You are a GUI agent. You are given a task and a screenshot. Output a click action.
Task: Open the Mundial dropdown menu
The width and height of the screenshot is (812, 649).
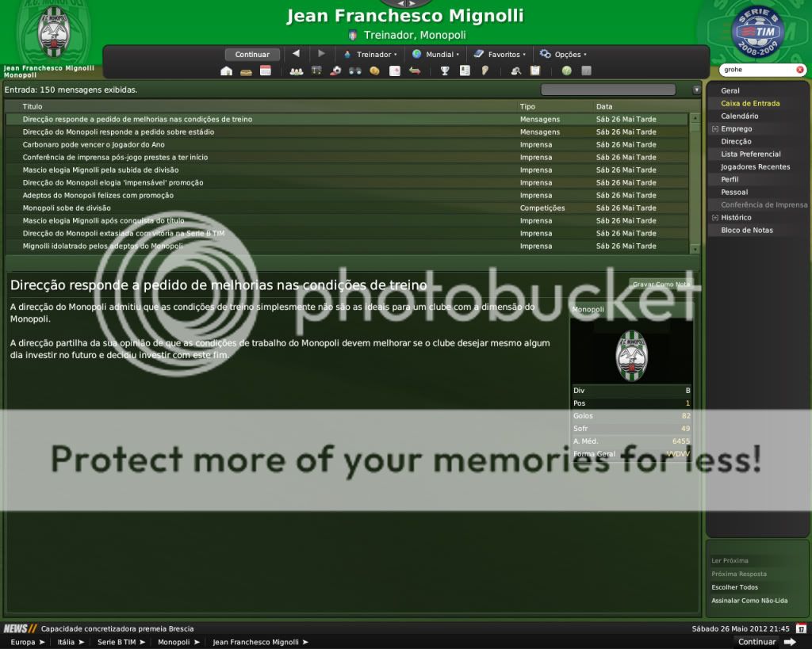click(x=435, y=55)
